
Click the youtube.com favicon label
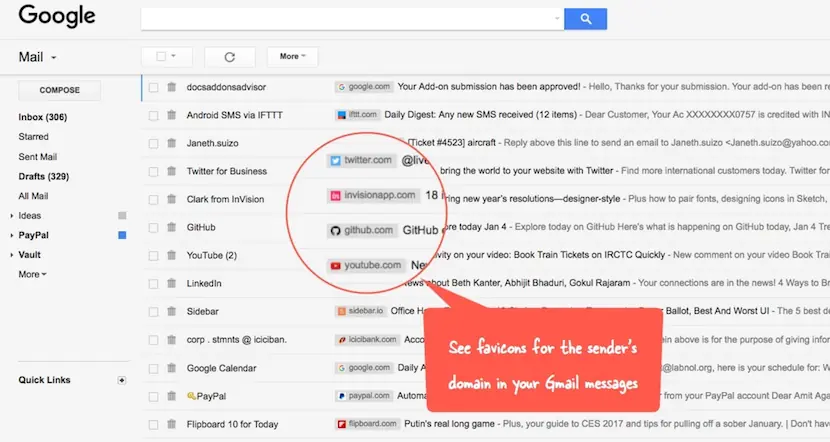pos(366,265)
